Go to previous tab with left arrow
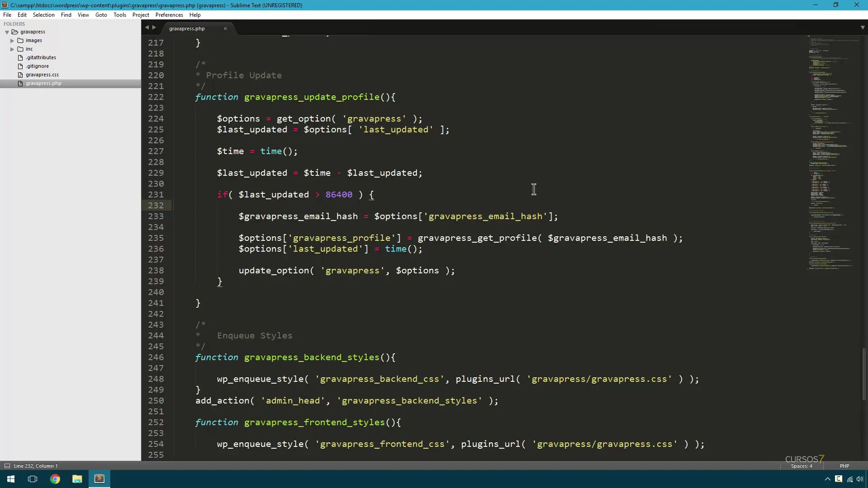Image resolution: width=868 pixels, height=488 pixels. point(146,28)
